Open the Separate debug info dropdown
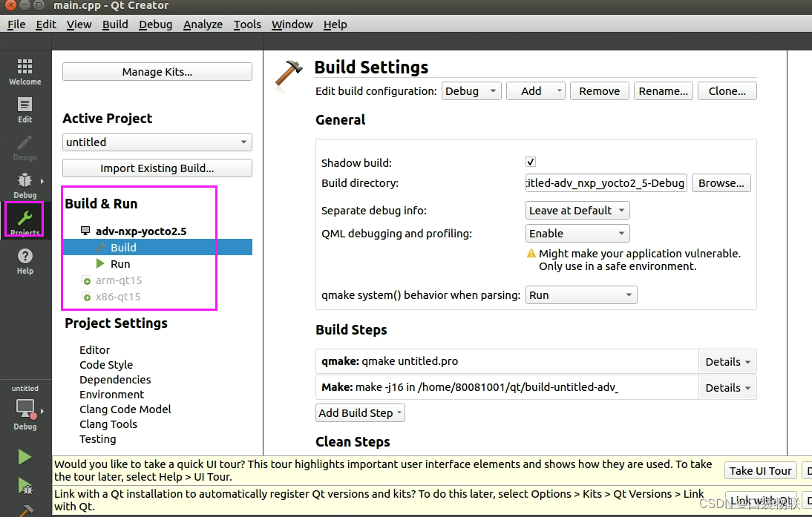Screen dimensions: 812x517 click(577, 211)
